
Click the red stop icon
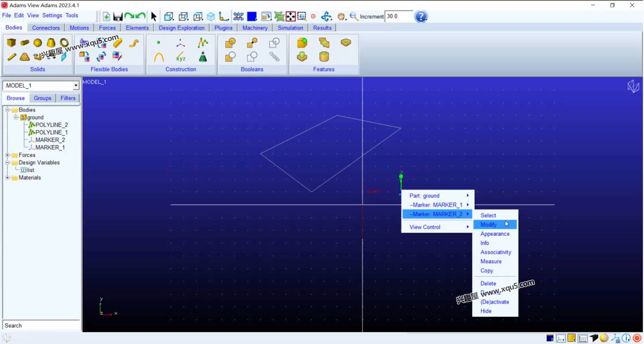[637, 338]
